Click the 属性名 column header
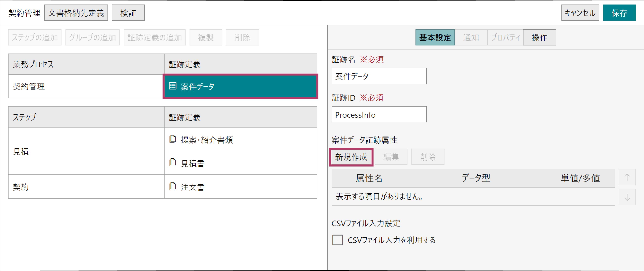 [369, 178]
